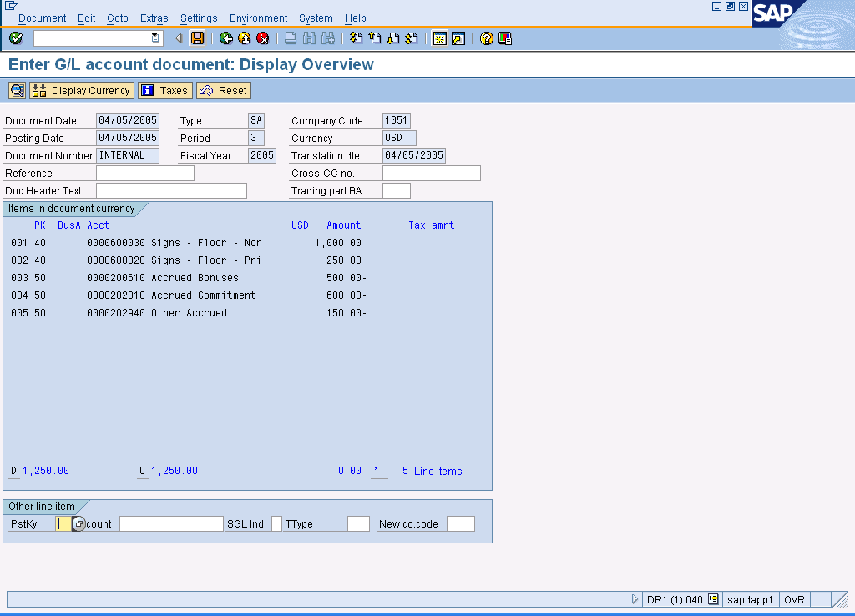Click the Reference input field
This screenshot has height=616, width=855.
(145, 174)
